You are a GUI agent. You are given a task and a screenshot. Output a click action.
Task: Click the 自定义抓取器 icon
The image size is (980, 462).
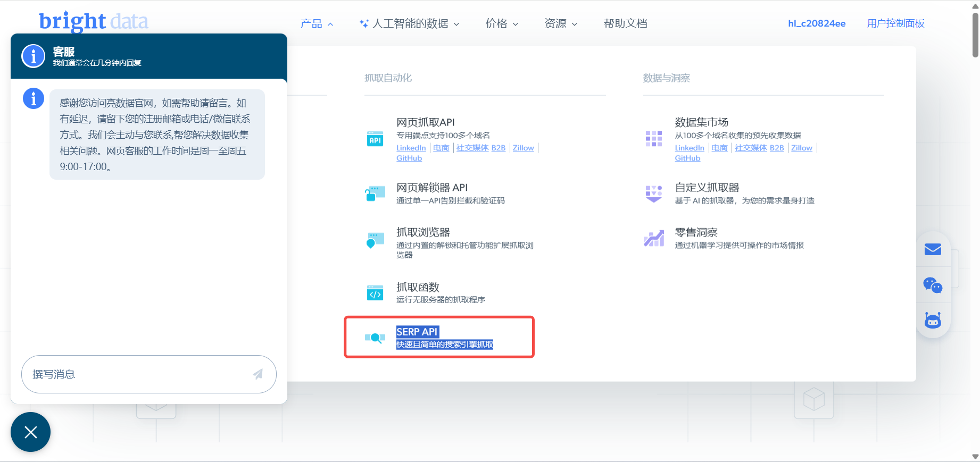(653, 194)
